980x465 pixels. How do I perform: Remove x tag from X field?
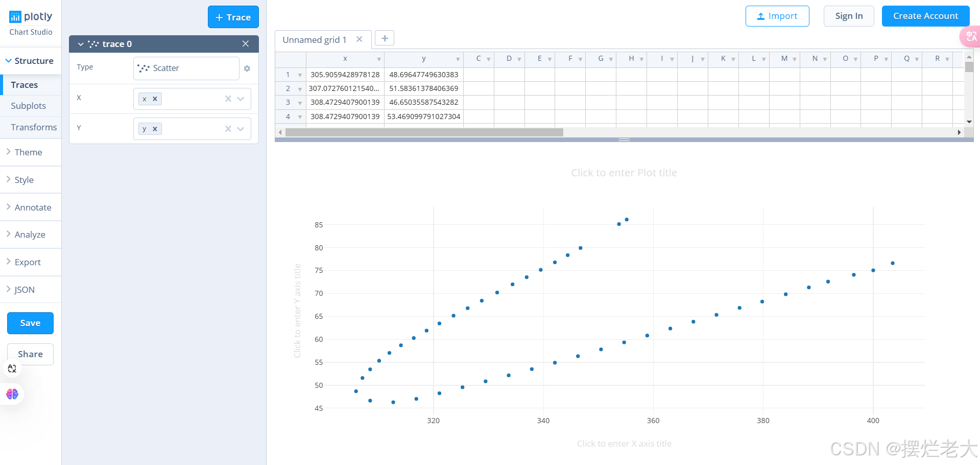click(x=155, y=99)
